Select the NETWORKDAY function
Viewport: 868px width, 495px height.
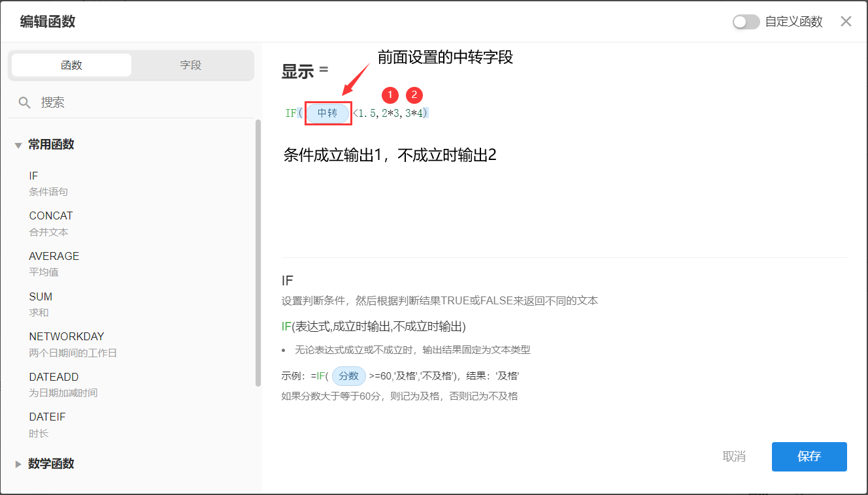click(66, 336)
